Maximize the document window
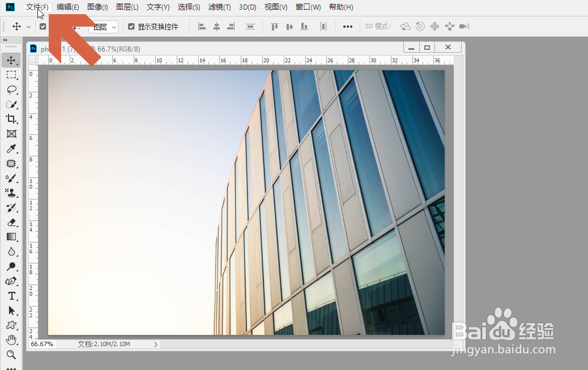 coord(427,47)
